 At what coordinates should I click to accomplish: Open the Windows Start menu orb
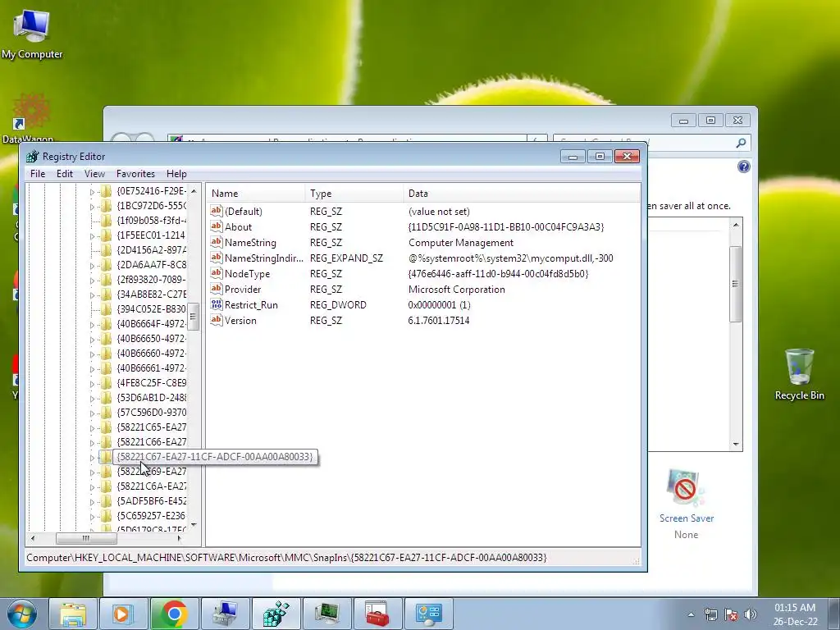click(x=22, y=614)
